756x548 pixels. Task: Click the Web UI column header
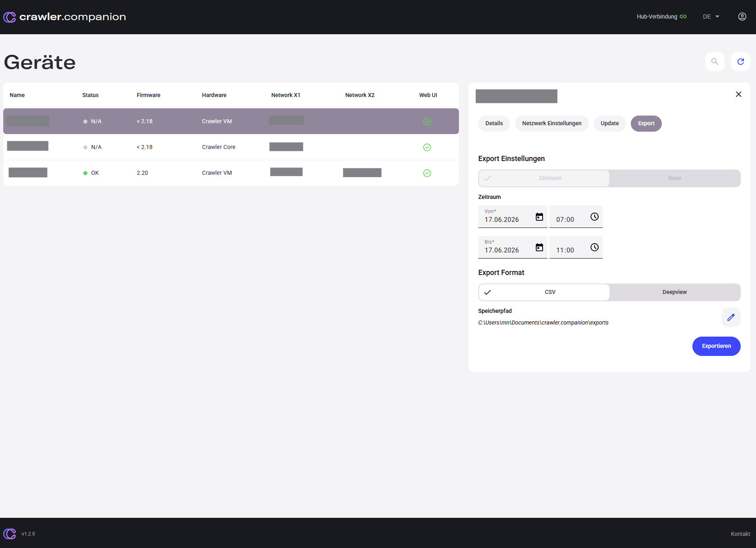tap(428, 95)
